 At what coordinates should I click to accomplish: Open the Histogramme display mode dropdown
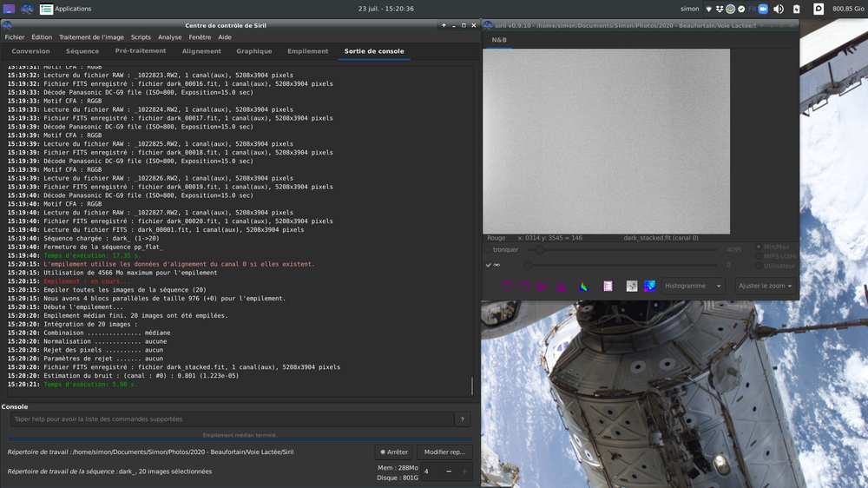(x=694, y=286)
